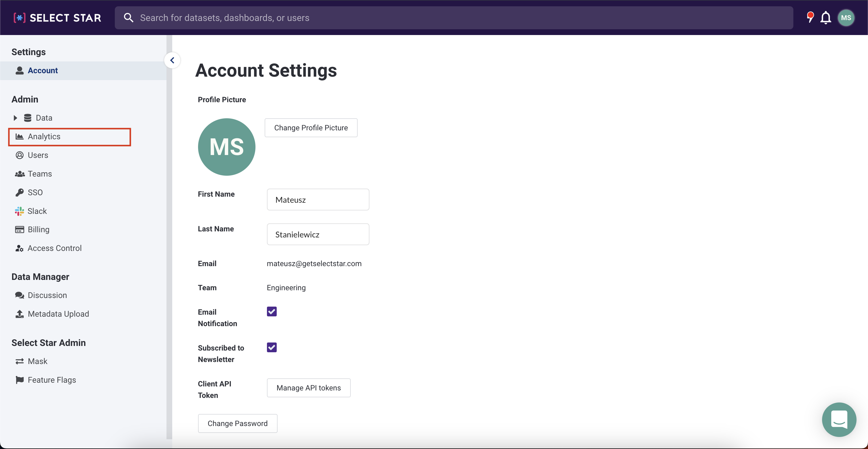
Task: Collapse the settings sidebar with chevron
Action: point(172,60)
